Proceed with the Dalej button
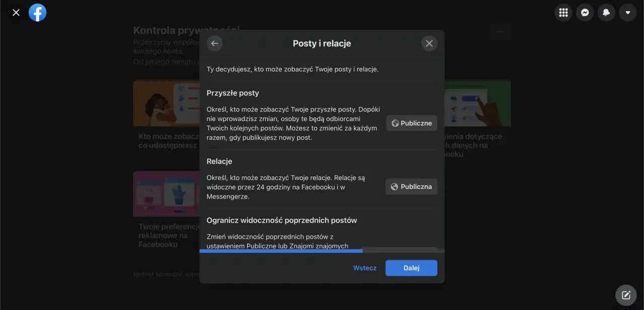 click(x=411, y=268)
